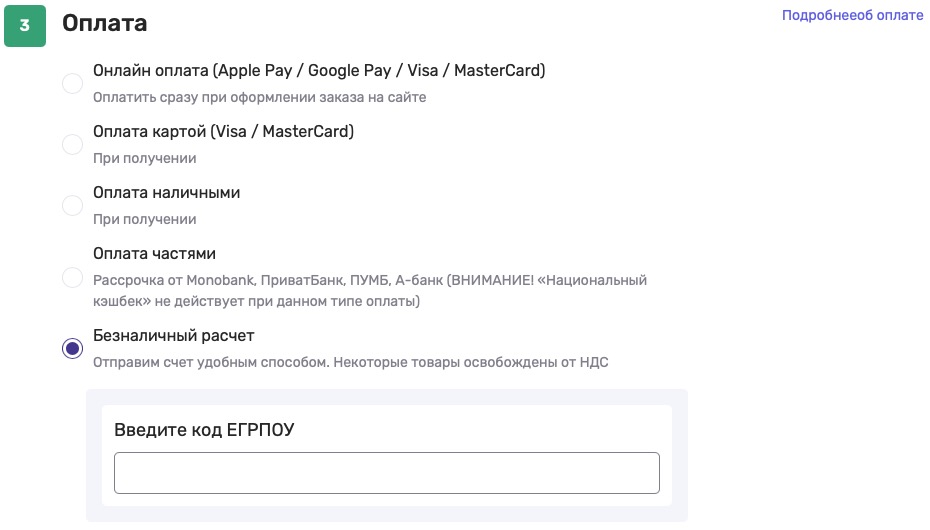Click the Оплата наличными label
Image resolution: width=930 pixels, height=530 pixels.
coord(166,193)
